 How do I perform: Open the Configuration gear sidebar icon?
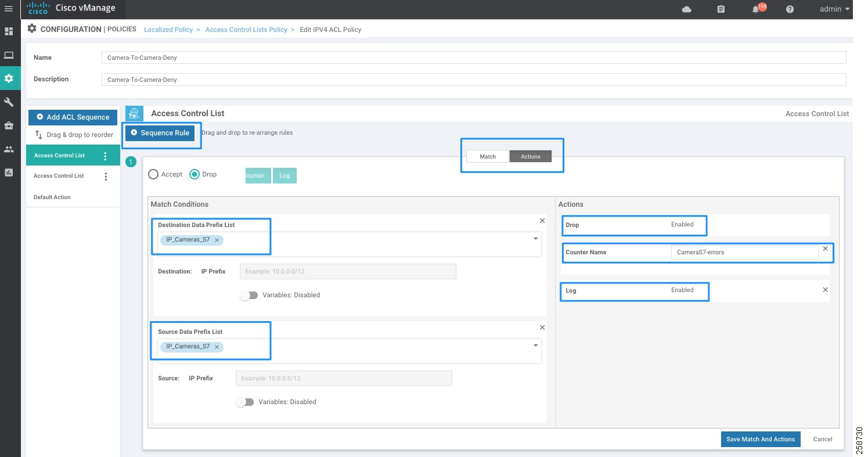(x=9, y=78)
